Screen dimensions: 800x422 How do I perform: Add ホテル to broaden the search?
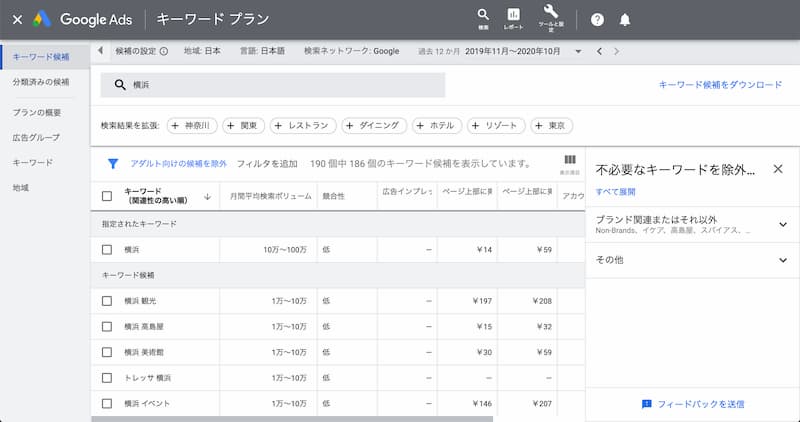click(x=437, y=126)
